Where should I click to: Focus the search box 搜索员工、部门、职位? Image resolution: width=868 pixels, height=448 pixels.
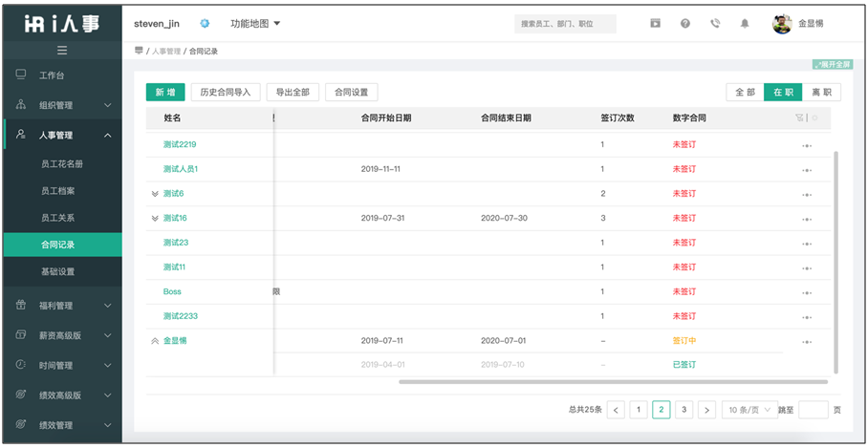[x=565, y=24]
